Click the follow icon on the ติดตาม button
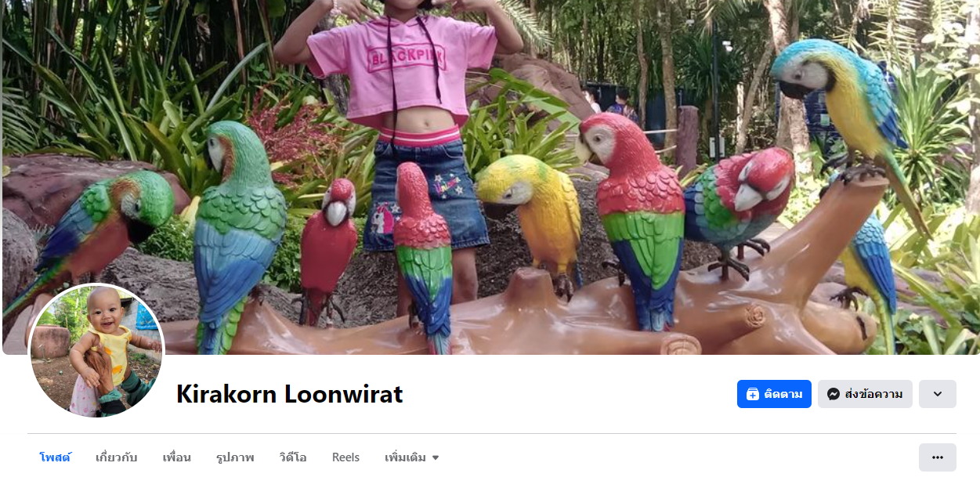Image resolution: width=980 pixels, height=477 pixels. pos(752,394)
